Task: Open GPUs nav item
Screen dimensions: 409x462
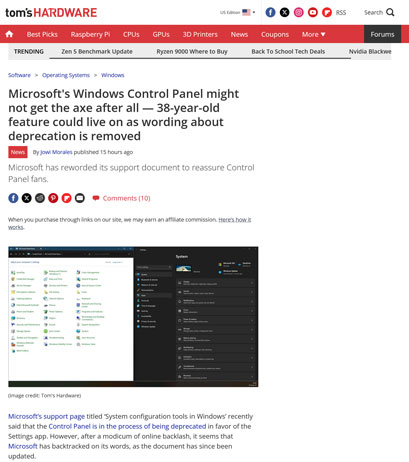Action: click(x=161, y=34)
